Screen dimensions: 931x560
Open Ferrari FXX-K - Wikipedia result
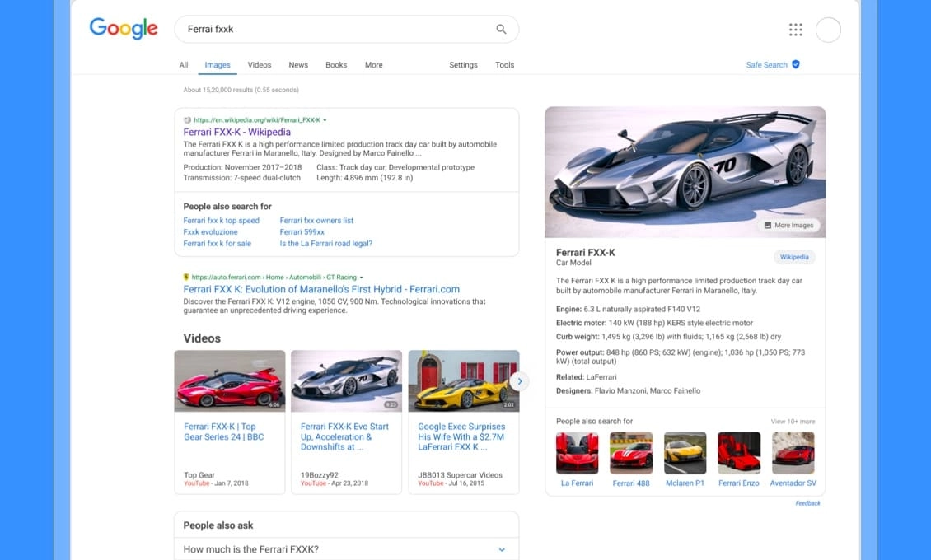pyautogui.click(x=237, y=133)
